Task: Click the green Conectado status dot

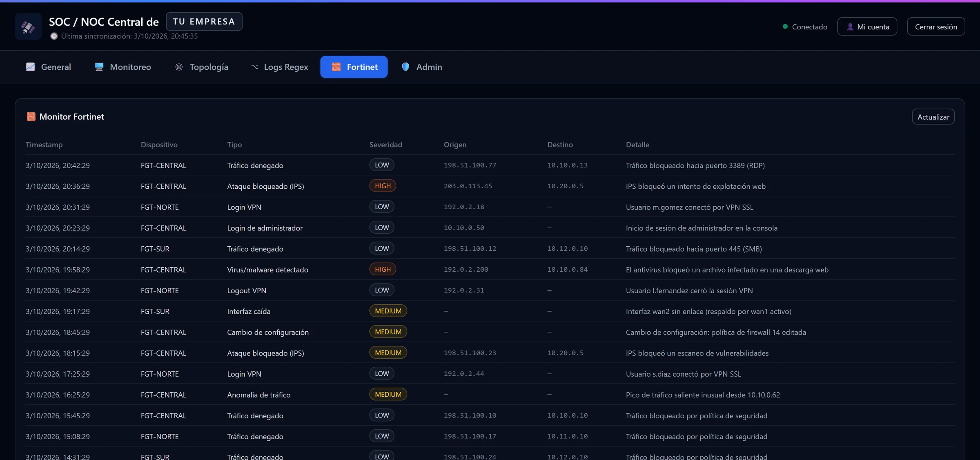Action: click(785, 27)
